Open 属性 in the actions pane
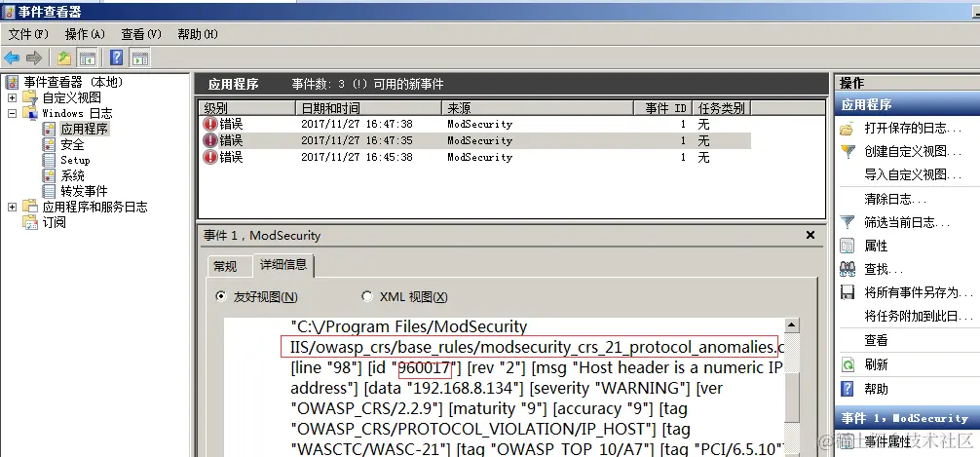980x457 pixels. [x=876, y=247]
